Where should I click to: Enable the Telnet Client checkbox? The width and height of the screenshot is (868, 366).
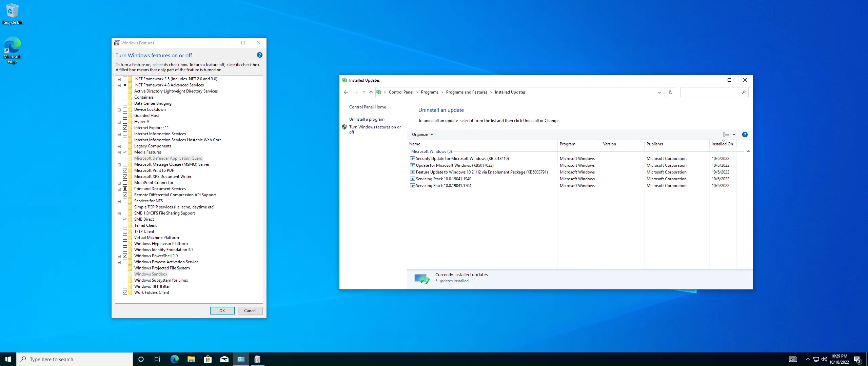[x=125, y=225]
